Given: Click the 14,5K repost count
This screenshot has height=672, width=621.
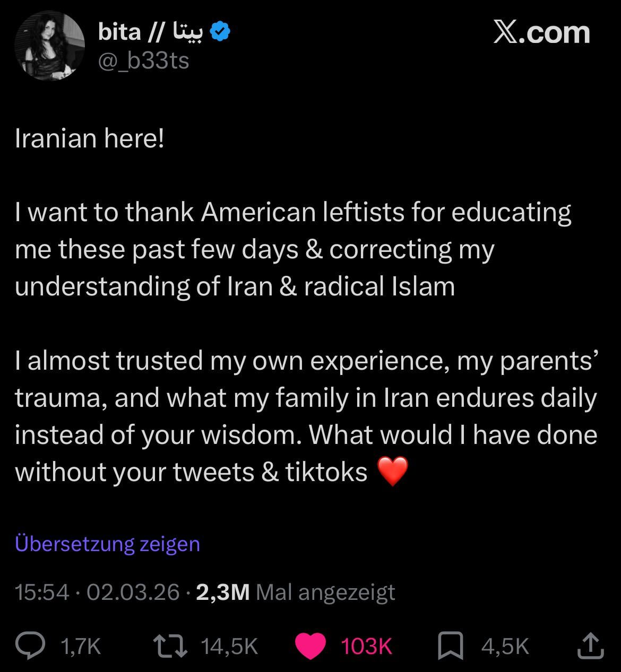Looking at the screenshot, I should click(x=229, y=646).
